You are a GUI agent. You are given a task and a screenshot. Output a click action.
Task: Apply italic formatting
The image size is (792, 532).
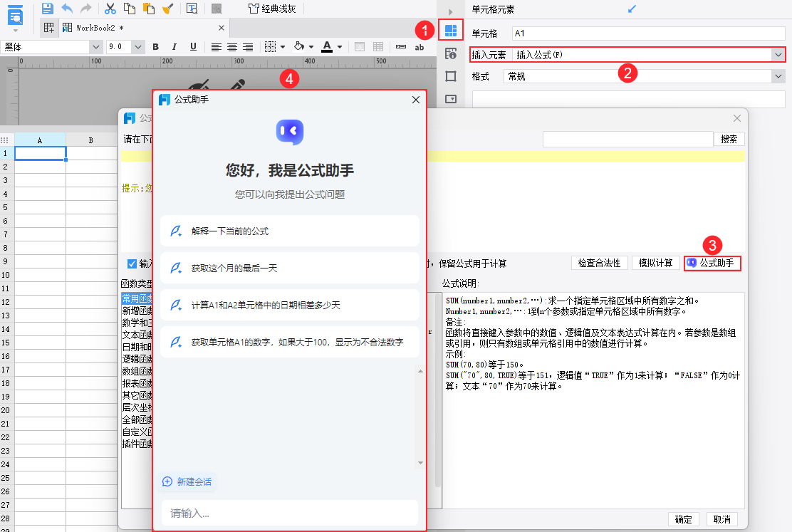174,47
